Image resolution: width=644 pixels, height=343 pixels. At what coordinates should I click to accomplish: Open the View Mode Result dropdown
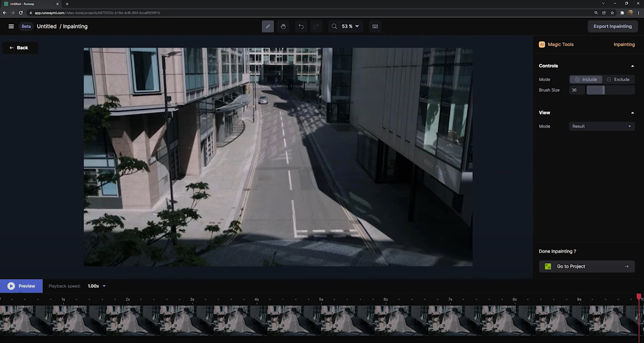click(602, 126)
